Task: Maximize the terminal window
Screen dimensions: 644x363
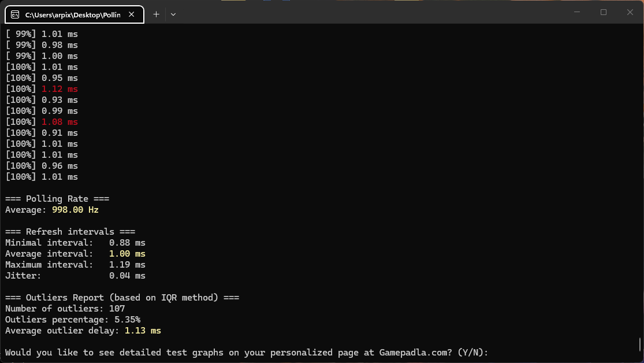Action: [604, 12]
